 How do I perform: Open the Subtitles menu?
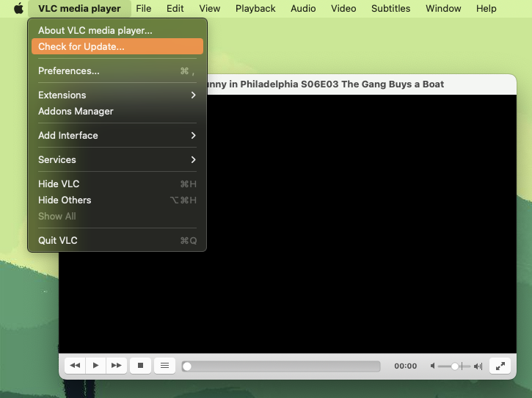click(x=390, y=8)
